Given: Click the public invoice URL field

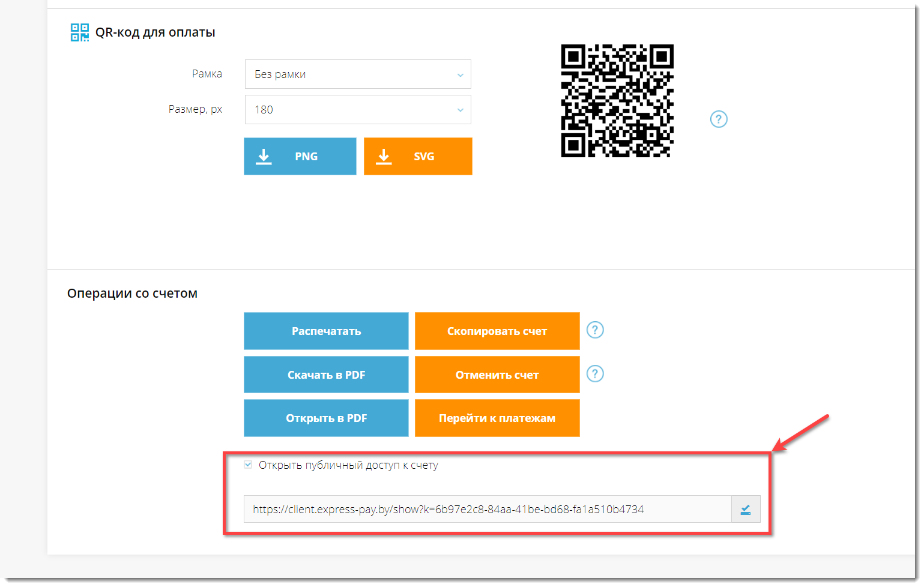Looking at the screenshot, I should point(488,510).
